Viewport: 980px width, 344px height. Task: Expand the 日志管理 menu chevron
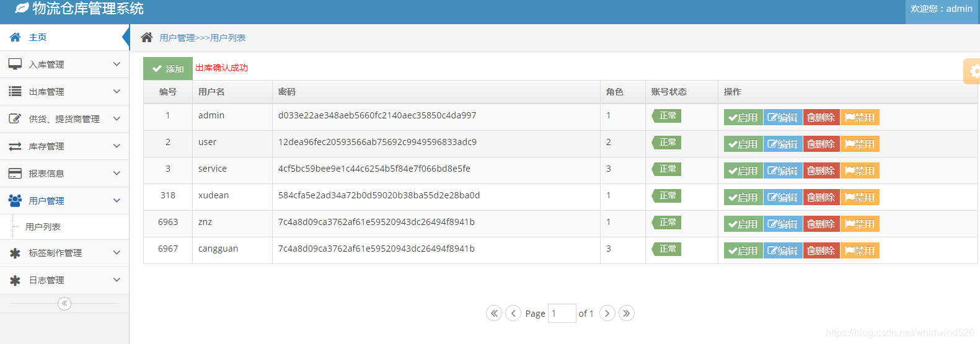[x=117, y=280]
